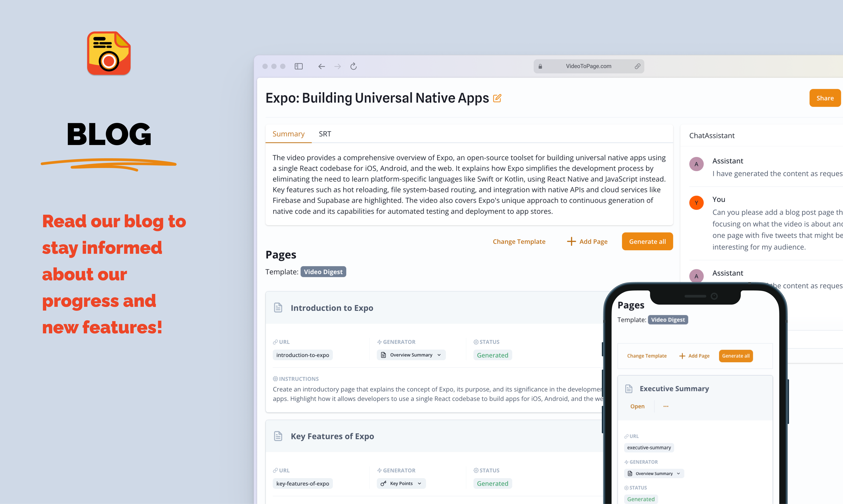Click Introduction to Expo document icon

tap(278, 308)
